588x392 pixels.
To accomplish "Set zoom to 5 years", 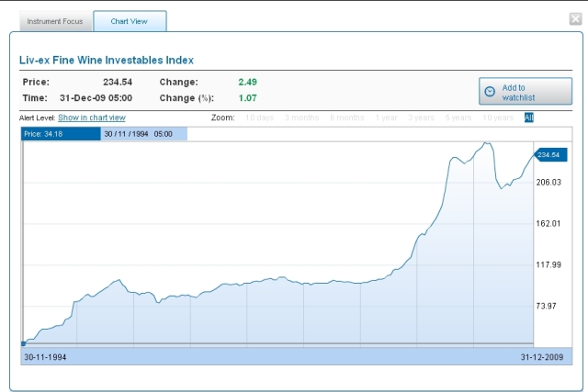I will [x=458, y=118].
